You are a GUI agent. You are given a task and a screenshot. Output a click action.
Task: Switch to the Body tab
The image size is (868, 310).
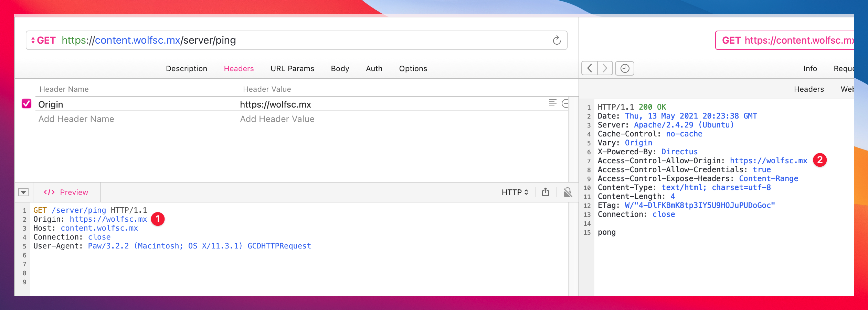[340, 68]
